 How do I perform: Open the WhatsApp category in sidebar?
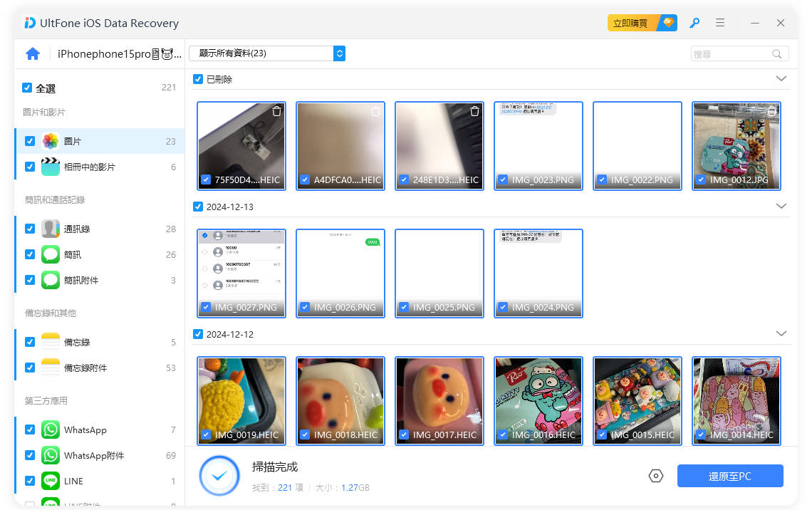pyautogui.click(x=50, y=430)
